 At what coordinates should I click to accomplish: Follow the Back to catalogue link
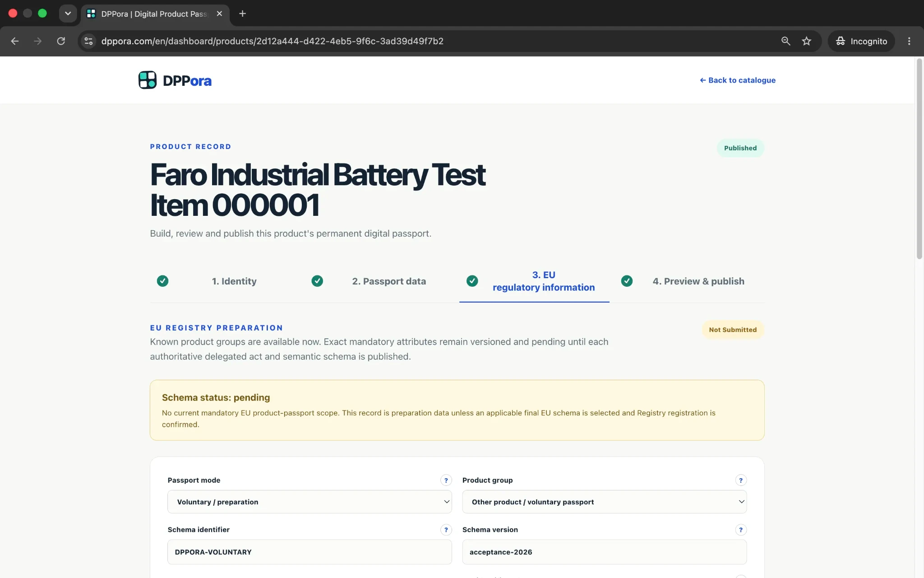pyautogui.click(x=737, y=80)
